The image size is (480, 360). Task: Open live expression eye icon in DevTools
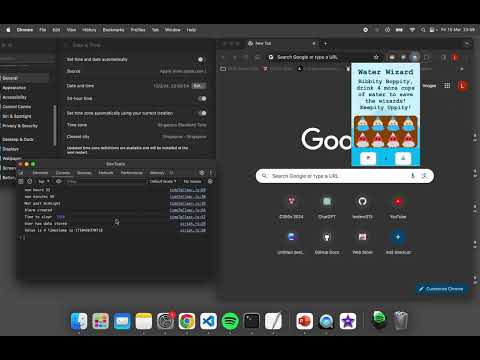point(59,181)
